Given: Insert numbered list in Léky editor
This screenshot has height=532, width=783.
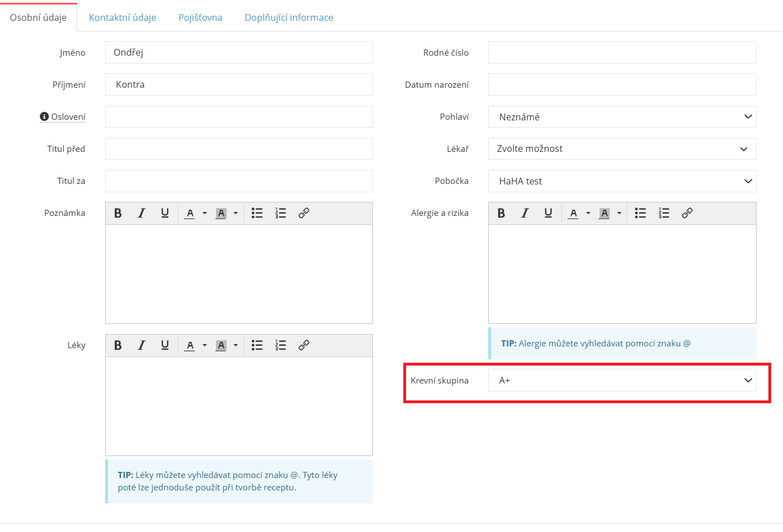Looking at the screenshot, I should 281,345.
